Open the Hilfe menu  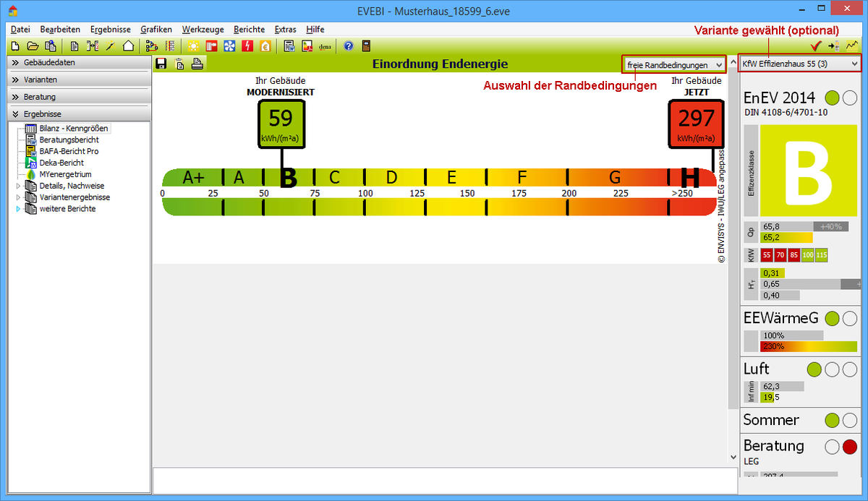315,30
